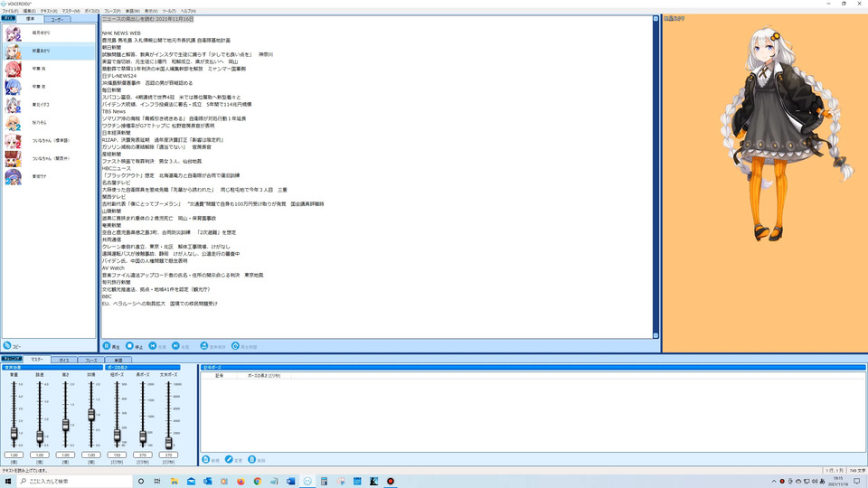Screen dimensions: 868x488
Task: Open the マスター(M) menu
Action: (71, 11)
